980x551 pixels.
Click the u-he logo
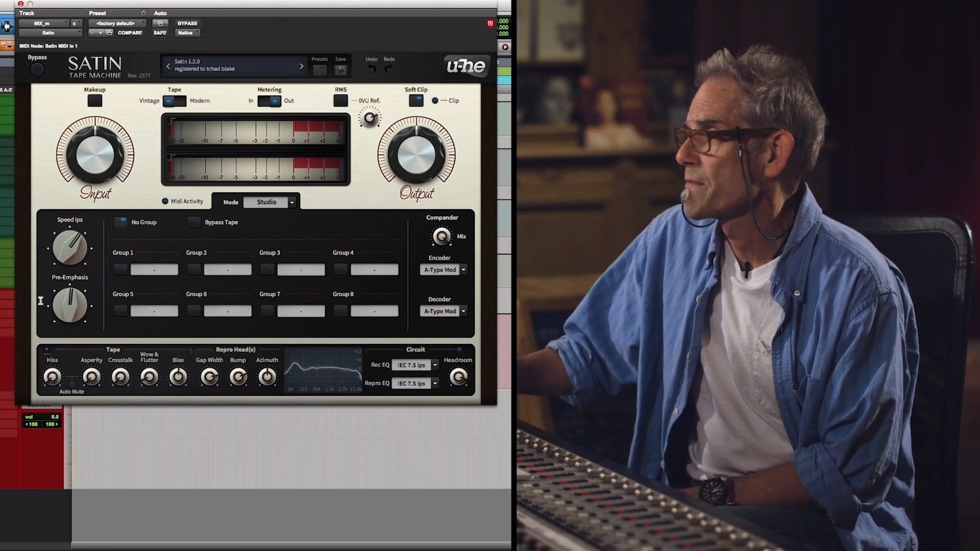point(466,66)
